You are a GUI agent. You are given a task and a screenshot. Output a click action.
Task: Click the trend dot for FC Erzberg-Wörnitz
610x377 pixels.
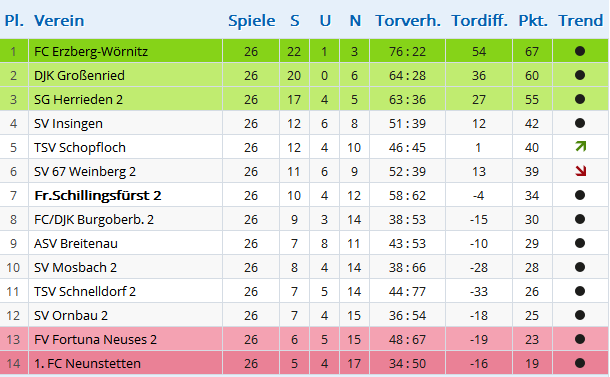point(580,51)
